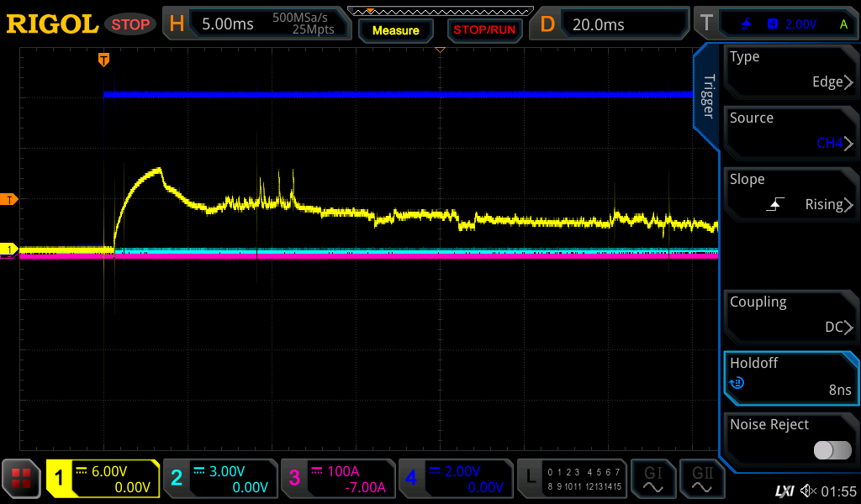
Task: Click the Holdoff rotary knob icon
Action: pos(737,383)
